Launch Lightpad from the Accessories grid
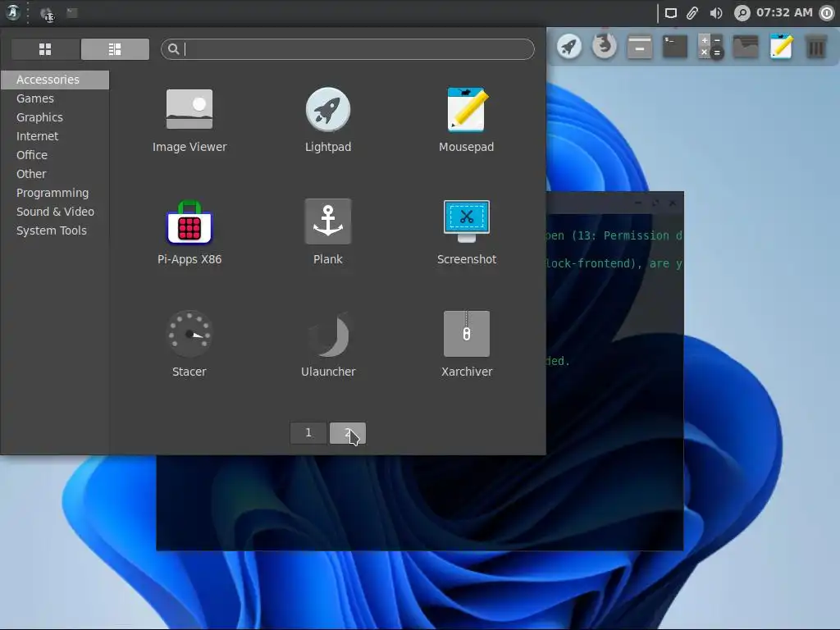 coord(328,121)
